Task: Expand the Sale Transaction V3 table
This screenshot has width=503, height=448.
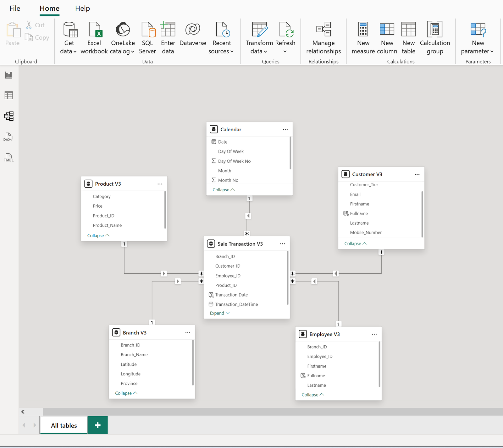Action: [220, 313]
